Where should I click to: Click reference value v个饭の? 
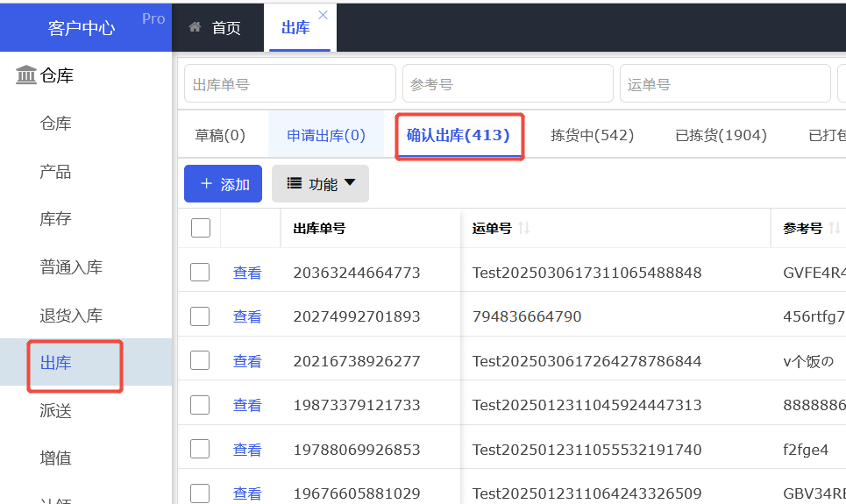click(809, 361)
